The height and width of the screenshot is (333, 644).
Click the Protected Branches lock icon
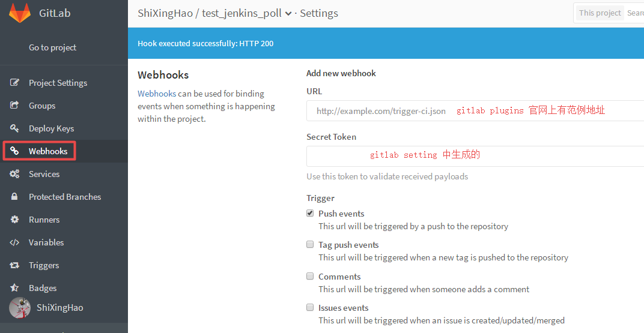click(x=14, y=196)
